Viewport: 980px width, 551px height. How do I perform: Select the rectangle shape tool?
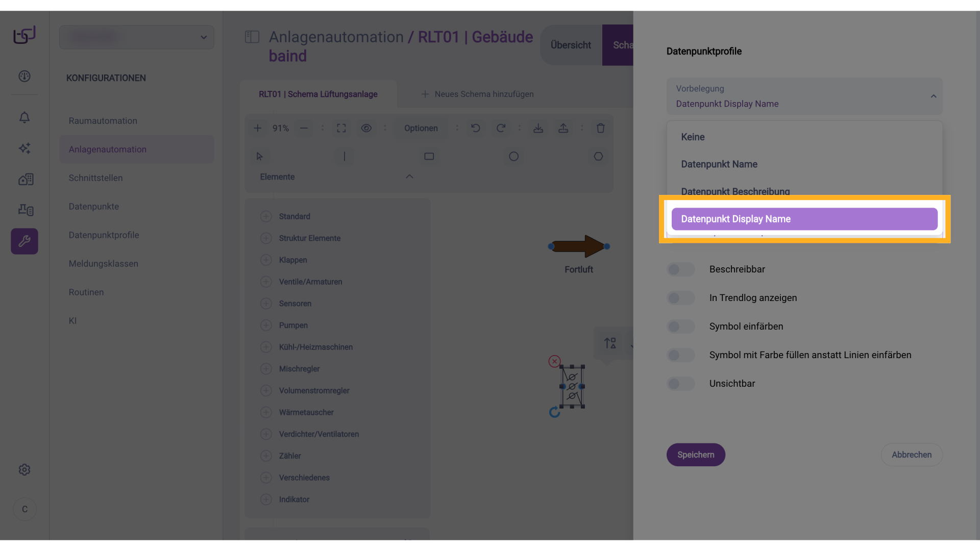coord(429,156)
